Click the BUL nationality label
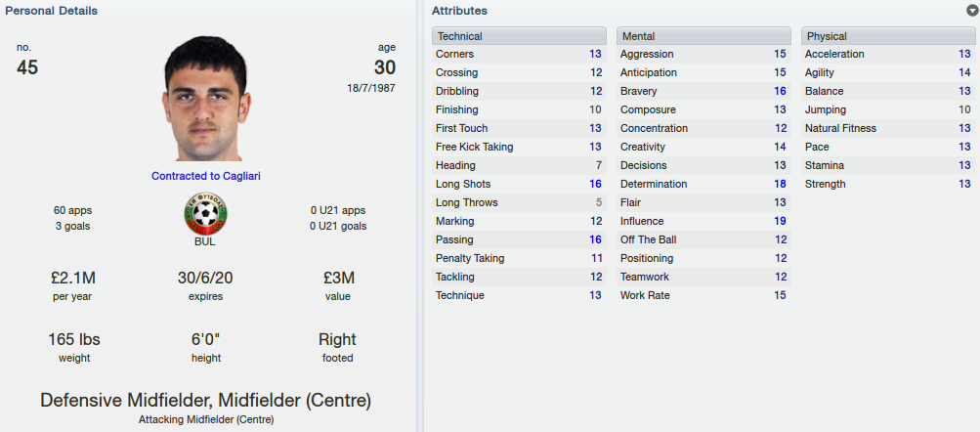The width and height of the screenshot is (980, 432). (205, 242)
